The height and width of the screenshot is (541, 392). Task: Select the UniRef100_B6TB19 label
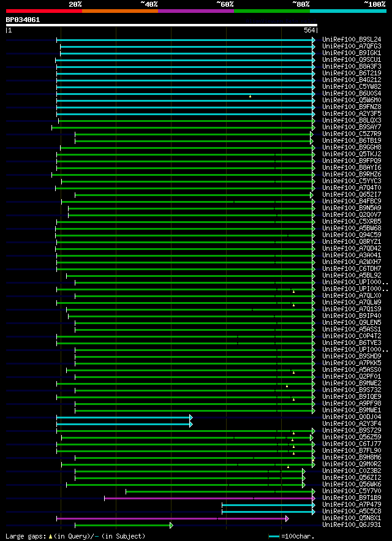point(352,140)
